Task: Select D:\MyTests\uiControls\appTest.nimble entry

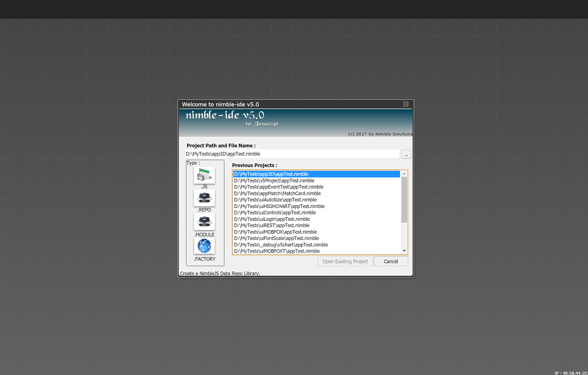Action: point(316,212)
